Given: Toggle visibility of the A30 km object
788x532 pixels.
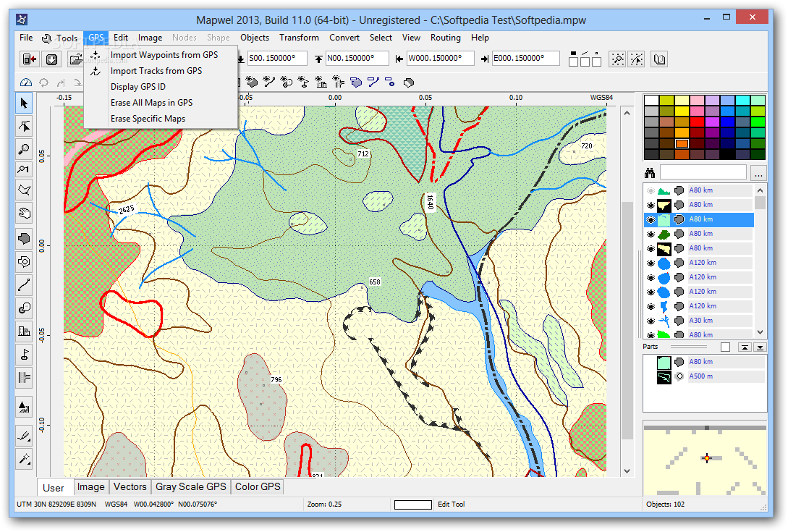Looking at the screenshot, I should point(651,321).
